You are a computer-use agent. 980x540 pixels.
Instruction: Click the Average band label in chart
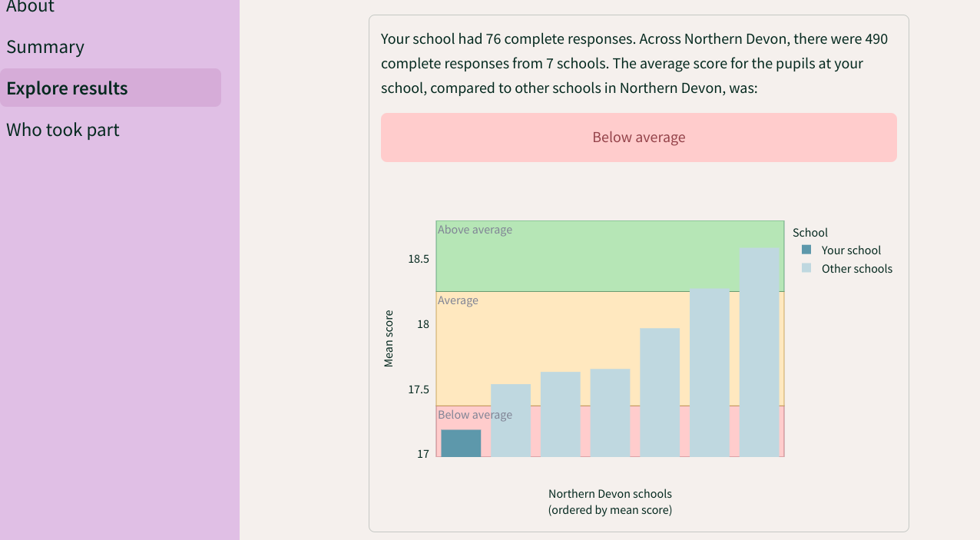click(x=458, y=300)
